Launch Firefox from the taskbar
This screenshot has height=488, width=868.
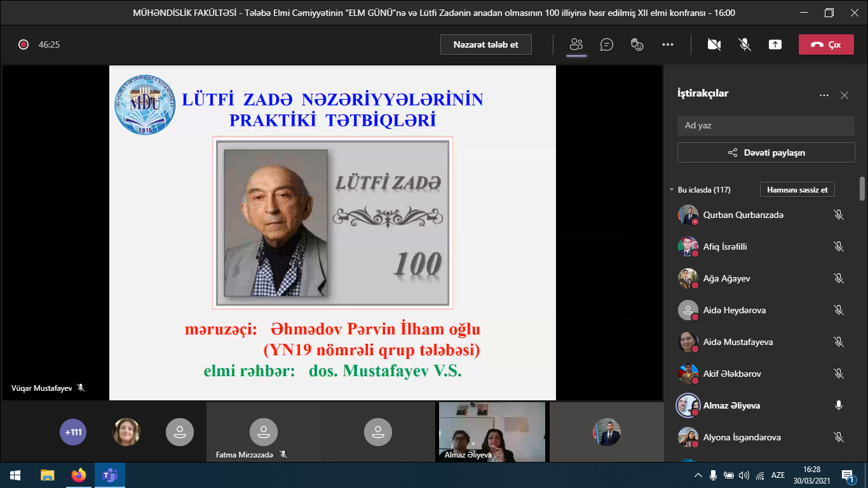point(79,475)
